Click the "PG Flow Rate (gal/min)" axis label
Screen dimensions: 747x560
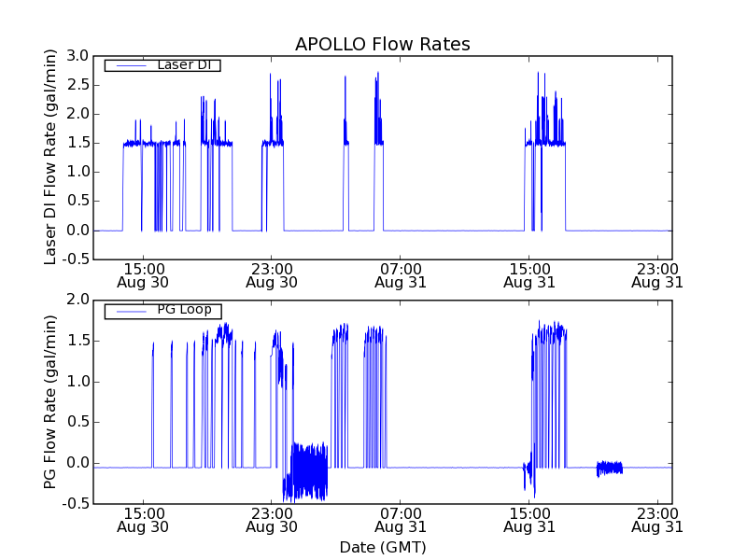click(x=50, y=402)
